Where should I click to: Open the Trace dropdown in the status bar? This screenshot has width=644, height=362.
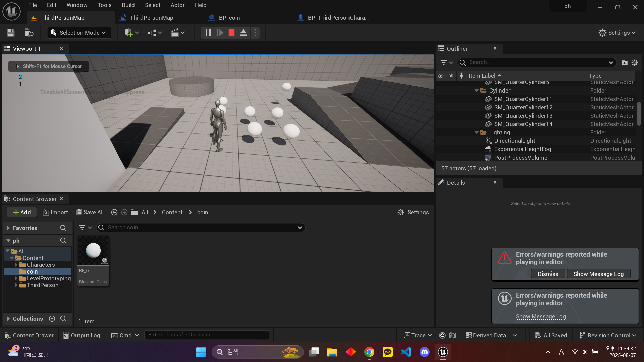418,335
